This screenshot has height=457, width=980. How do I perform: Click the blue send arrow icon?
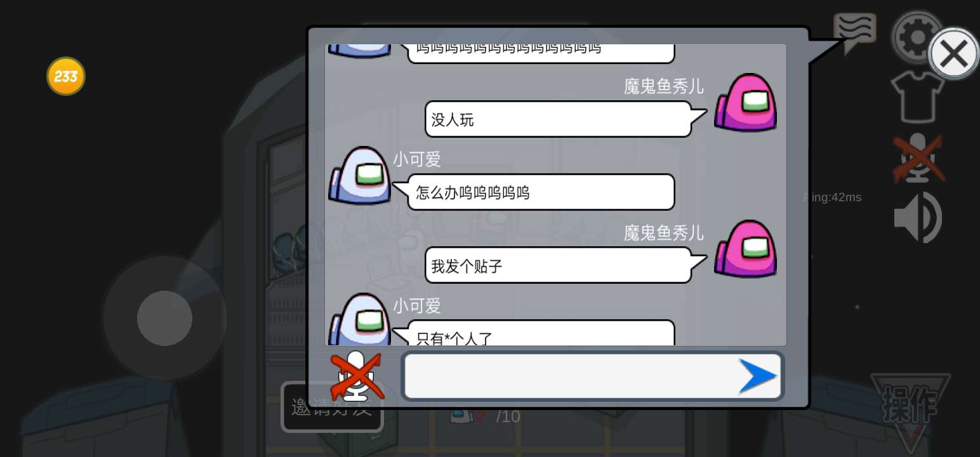pyautogui.click(x=758, y=376)
